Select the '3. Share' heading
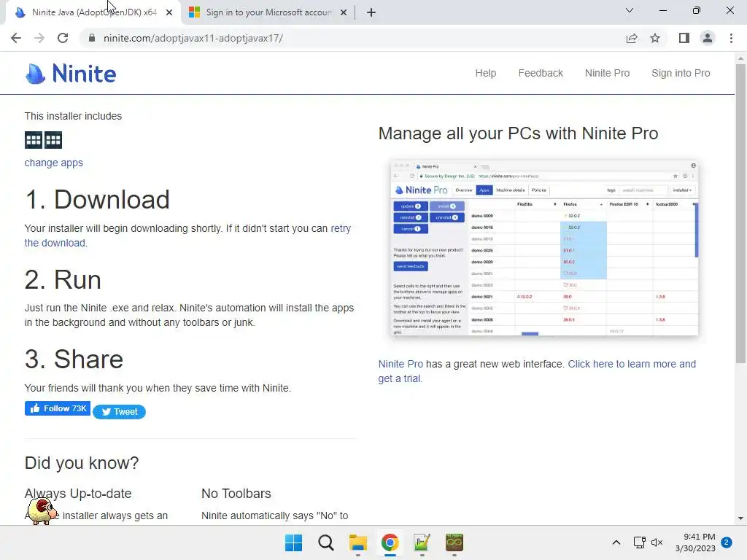Screen dimensions: 747x560 point(74,359)
